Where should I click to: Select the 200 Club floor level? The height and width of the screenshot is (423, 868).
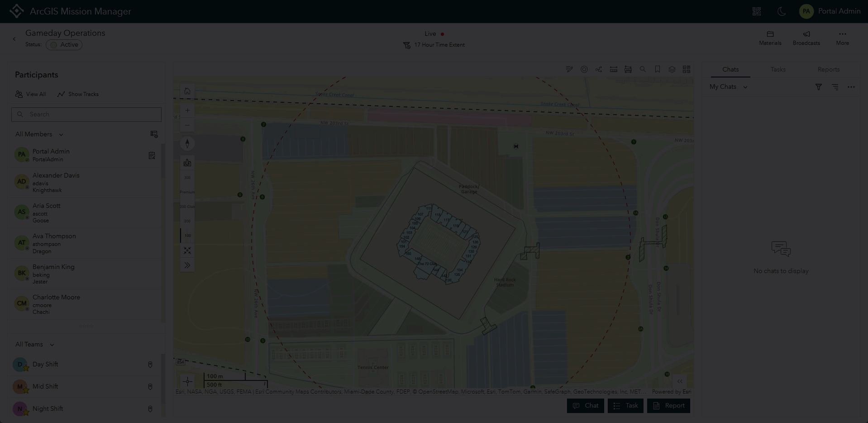point(187,207)
